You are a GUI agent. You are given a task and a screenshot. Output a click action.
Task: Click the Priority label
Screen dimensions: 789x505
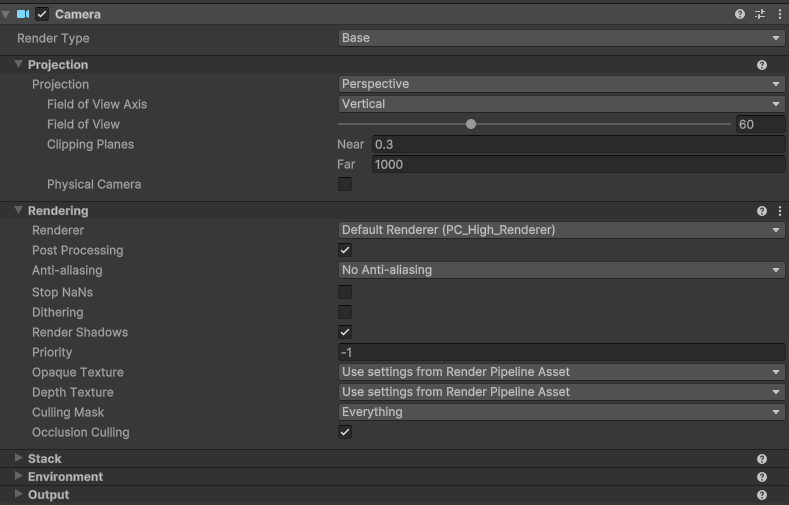click(x=52, y=352)
